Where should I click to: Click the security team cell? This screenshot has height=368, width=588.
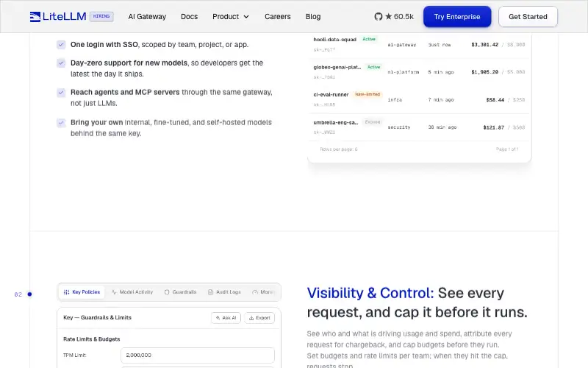(399, 127)
